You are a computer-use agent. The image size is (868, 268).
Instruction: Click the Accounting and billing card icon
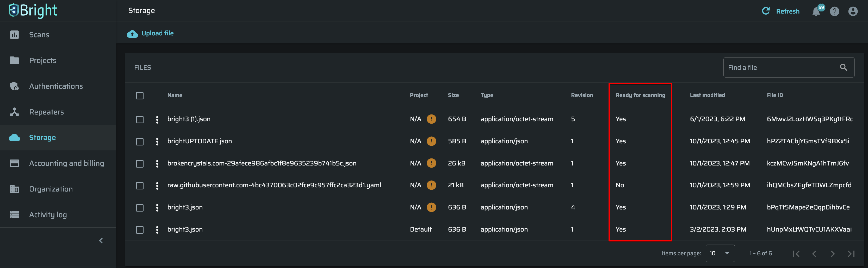coord(15,163)
